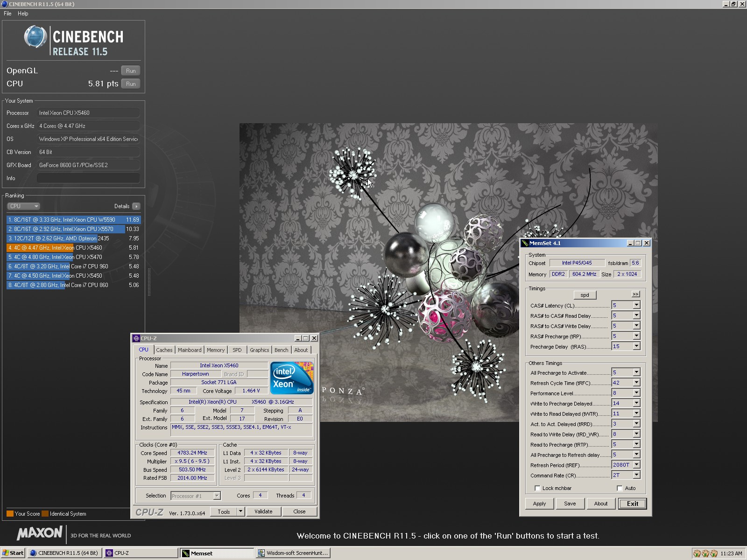The width and height of the screenshot is (747, 560).
Task: Switch to the Bench tab in CPU-Z
Action: (x=282, y=350)
